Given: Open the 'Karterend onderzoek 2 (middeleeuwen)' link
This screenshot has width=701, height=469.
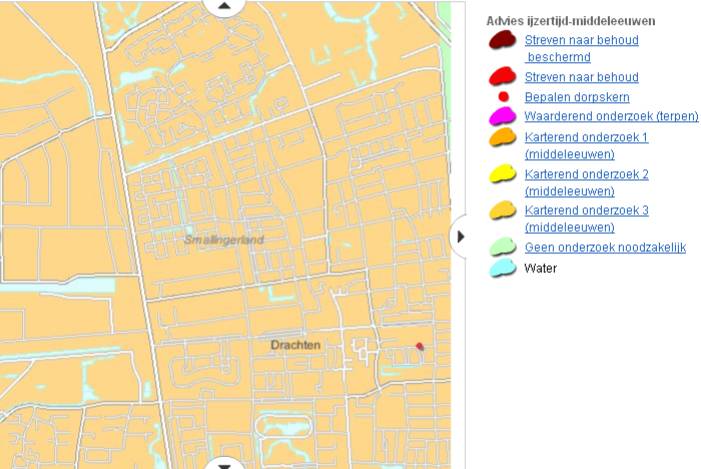Looking at the screenshot, I should (x=586, y=182).
